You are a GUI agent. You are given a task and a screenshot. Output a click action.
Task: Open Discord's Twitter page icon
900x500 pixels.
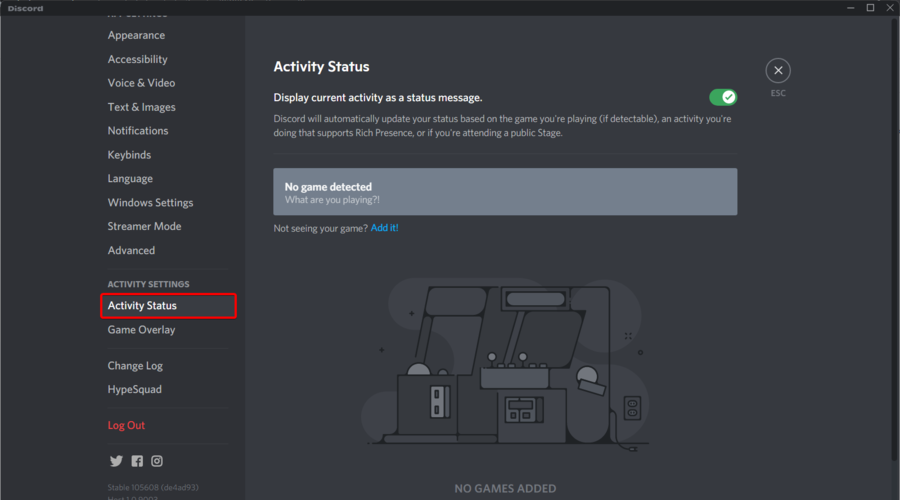click(116, 461)
